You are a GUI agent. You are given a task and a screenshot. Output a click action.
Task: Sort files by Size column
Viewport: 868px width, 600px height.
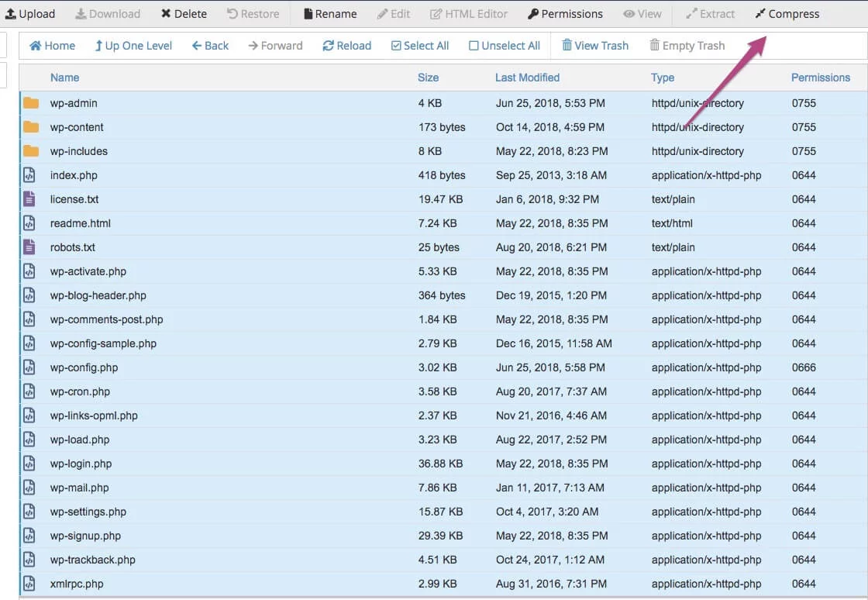[x=429, y=78]
